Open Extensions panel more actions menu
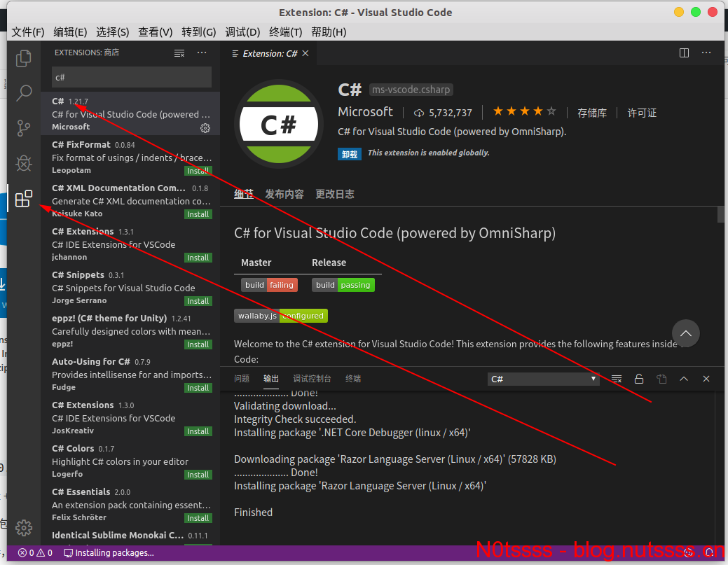 [202, 53]
